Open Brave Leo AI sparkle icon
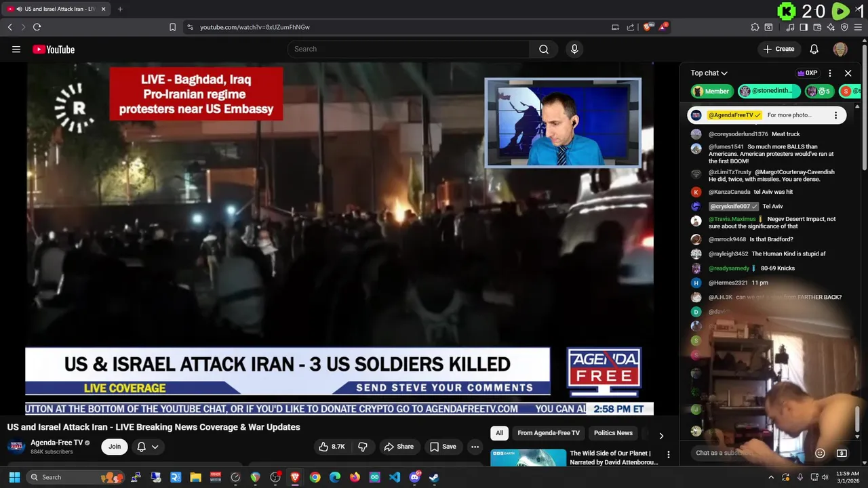 pyautogui.click(x=831, y=27)
